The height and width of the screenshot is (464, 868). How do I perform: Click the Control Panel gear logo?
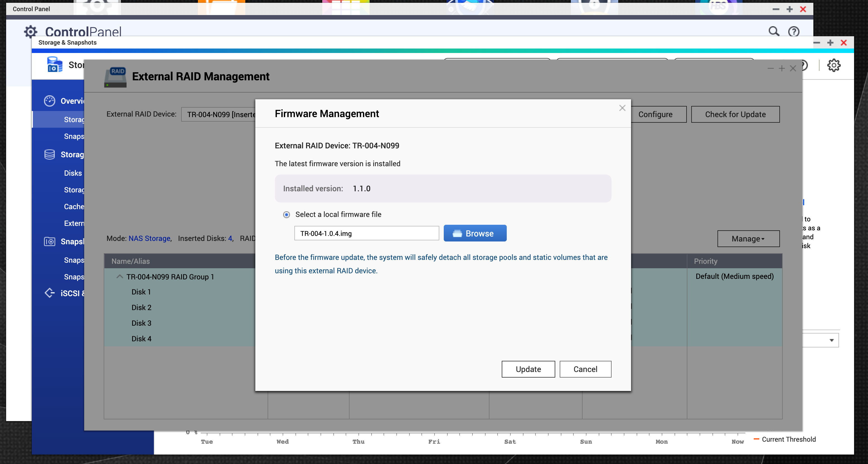31,31
